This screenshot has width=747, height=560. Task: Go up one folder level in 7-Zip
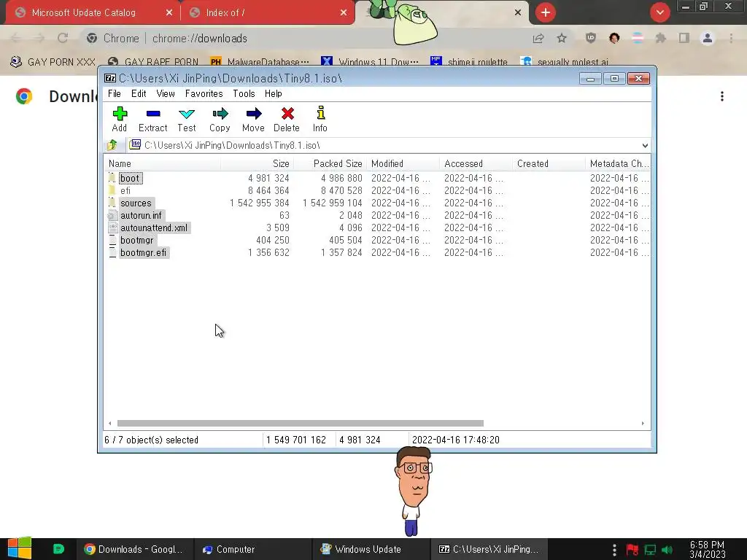[112, 145]
